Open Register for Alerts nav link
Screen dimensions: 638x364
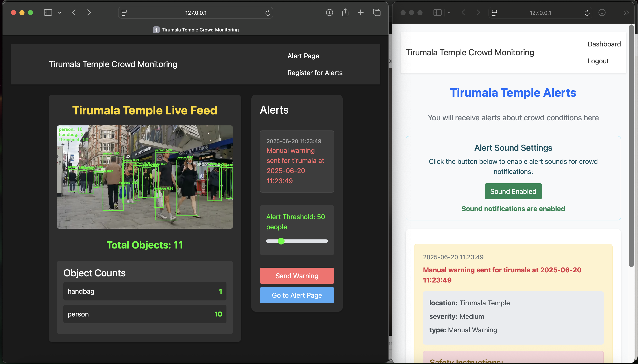pyautogui.click(x=315, y=73)
